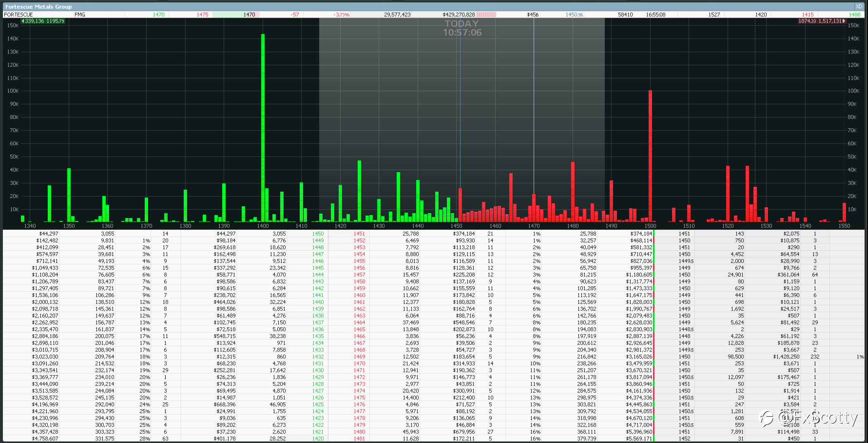The height and width of the screenshot is (443, 868).
Task: Click the ask value $679,956 cell
Action: [464, 432]
